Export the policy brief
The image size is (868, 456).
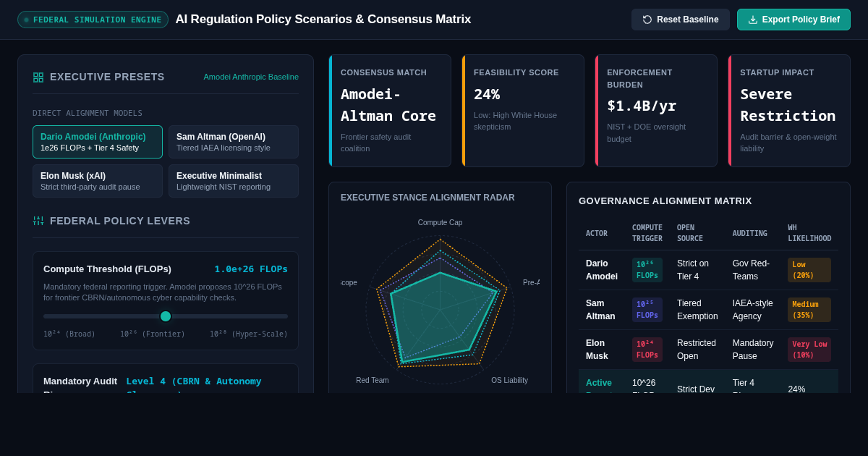coord(793,20)
